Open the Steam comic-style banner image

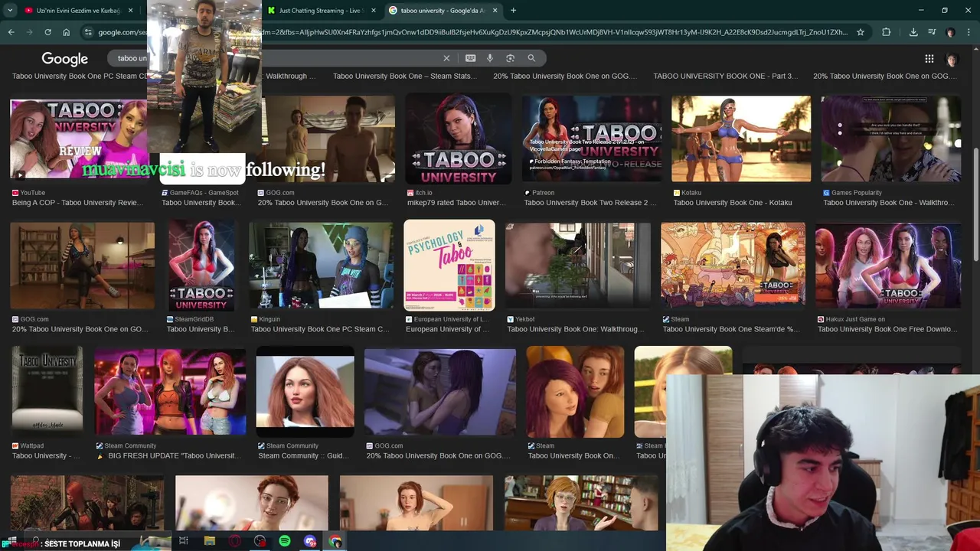tap(733, 266)
